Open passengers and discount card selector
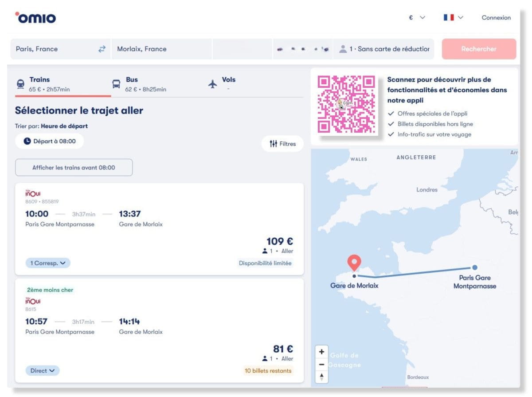 tap(385, 49)
